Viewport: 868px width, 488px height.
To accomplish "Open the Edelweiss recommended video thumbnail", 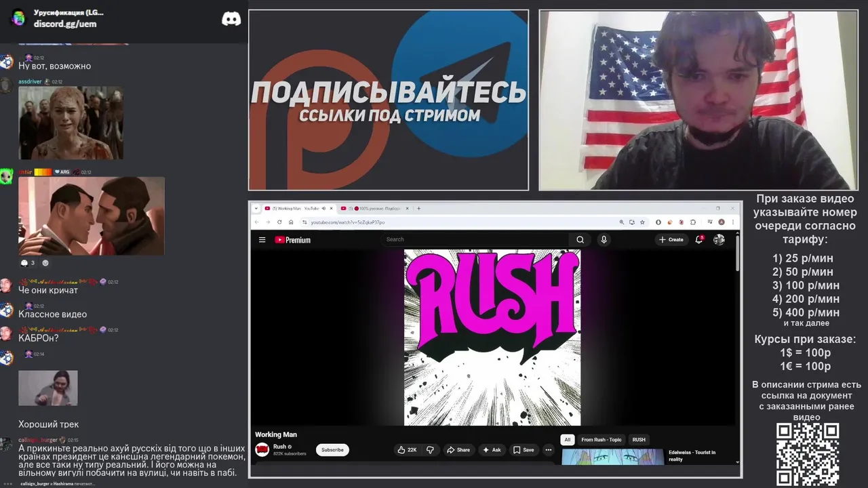I will (612, 457).
